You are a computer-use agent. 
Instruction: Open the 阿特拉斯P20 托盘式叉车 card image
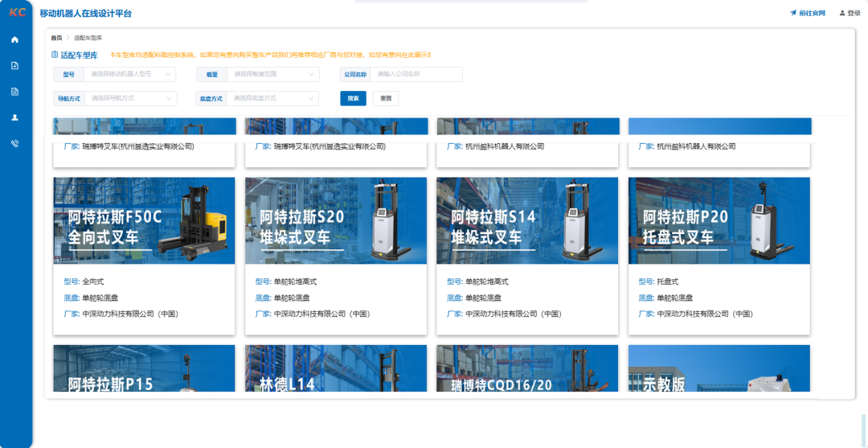(719, 220)
